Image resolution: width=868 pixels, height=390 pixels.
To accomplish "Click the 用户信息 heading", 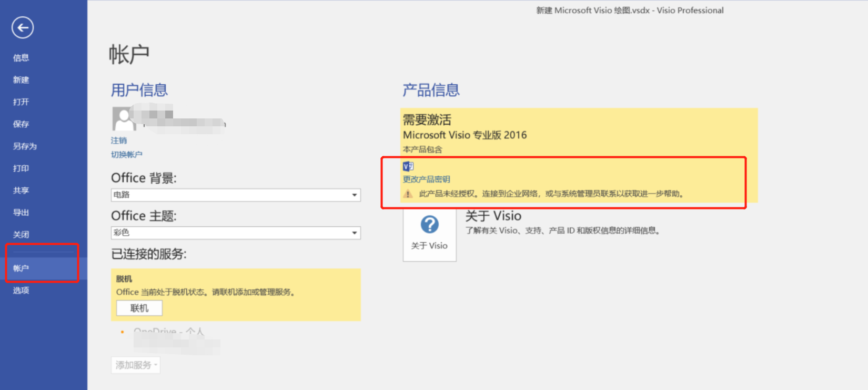I will pos(139,90).
